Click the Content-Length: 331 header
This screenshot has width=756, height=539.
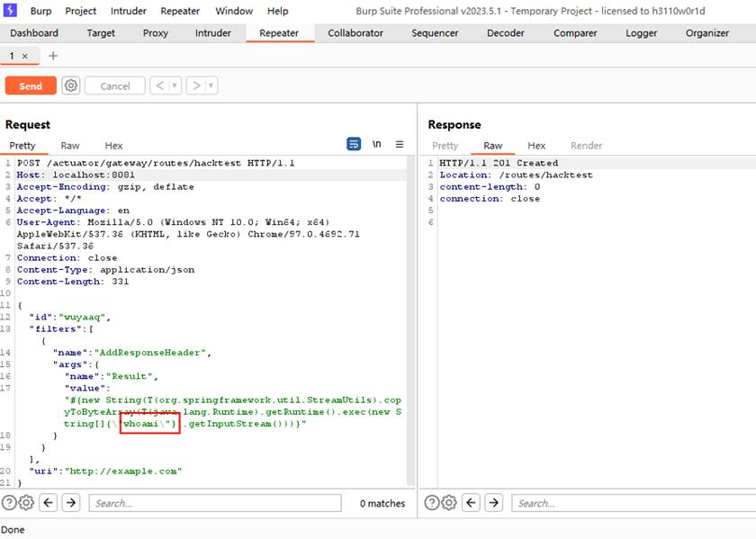73,281
